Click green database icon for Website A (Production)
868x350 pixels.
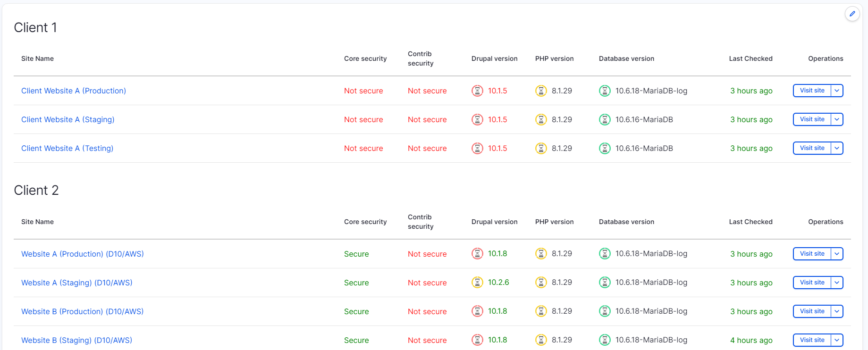tap(605, 254)
